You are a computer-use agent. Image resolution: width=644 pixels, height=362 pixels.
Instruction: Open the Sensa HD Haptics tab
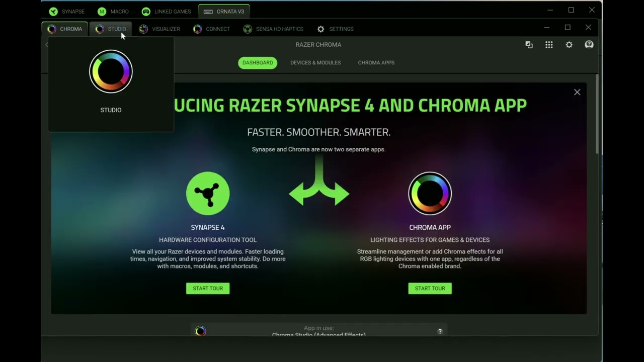(273, 29)
